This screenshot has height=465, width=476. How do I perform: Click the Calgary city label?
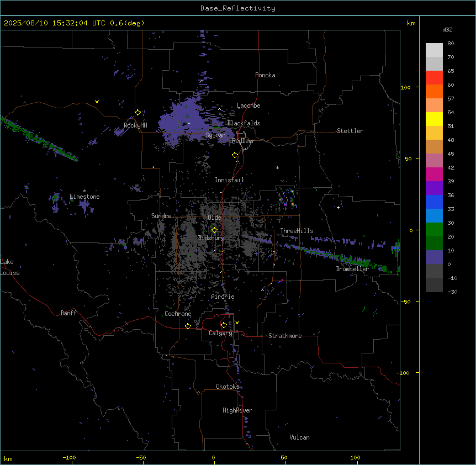click(x=220, y=333)
